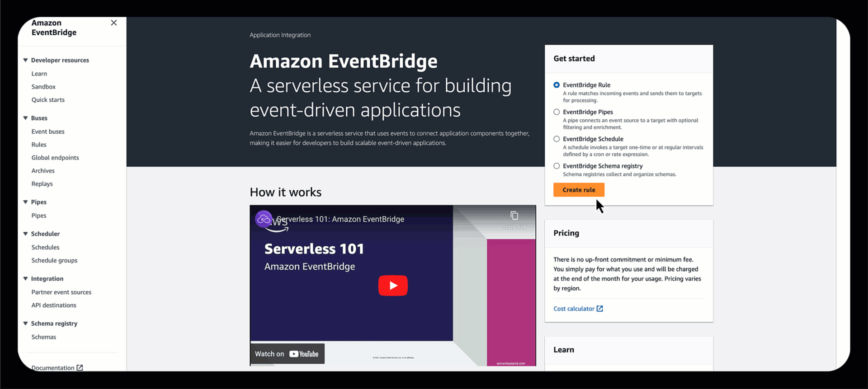Collapse the Developer resources section

(25, 60)
